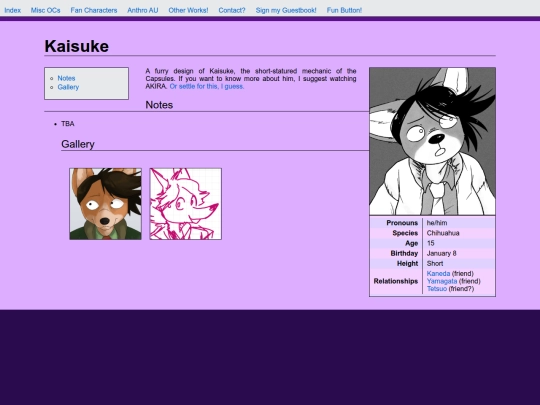Viewport: 540px width, 405px height.
Task: Go to Misc OCs in navigation
Action: (x=45, y=10)
